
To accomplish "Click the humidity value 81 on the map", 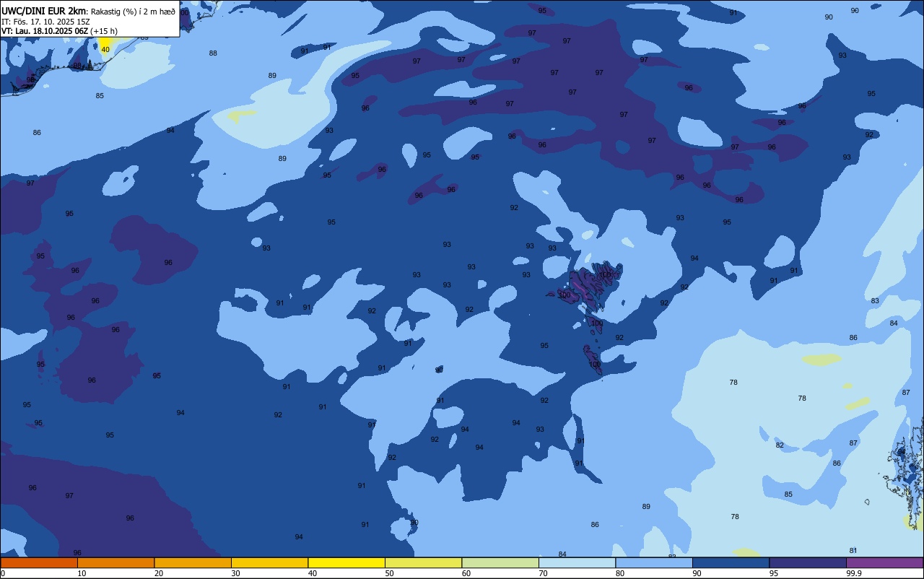I will 853,550.
